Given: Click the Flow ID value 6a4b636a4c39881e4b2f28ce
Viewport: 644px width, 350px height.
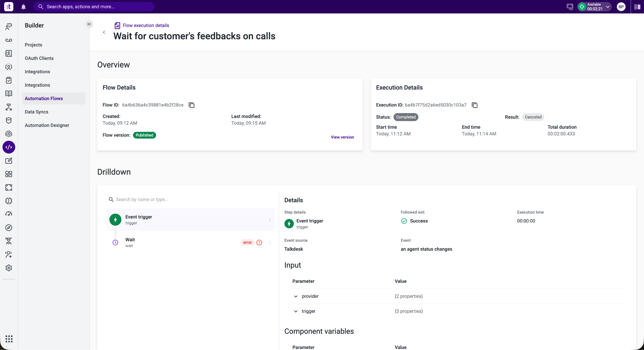Looking at the screenshot, I should click(x=153, y=105).
